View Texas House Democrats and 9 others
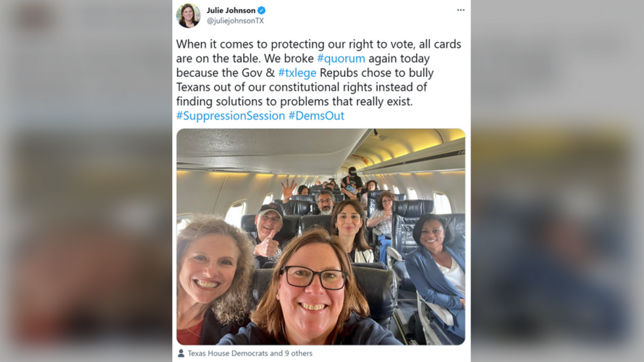 (250, 353)
